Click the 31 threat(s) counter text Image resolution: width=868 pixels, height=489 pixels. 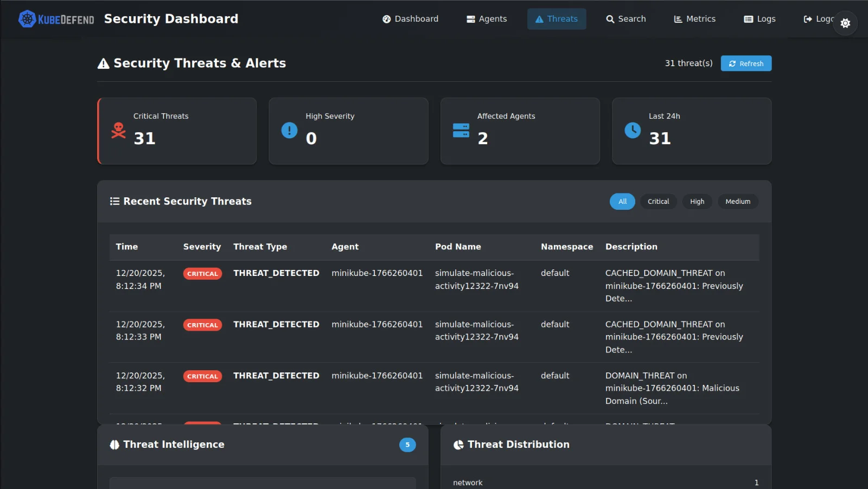click(x=689, y=63)
